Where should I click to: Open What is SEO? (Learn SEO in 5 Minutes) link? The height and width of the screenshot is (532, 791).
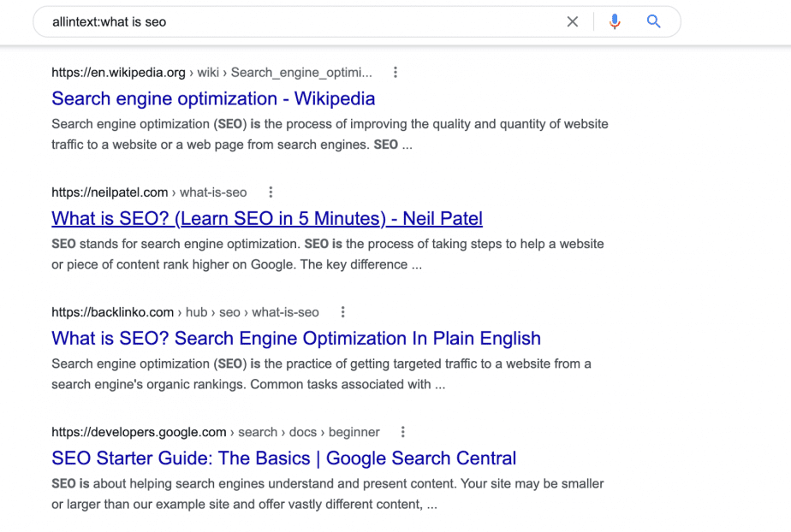(x=267, y=219)
